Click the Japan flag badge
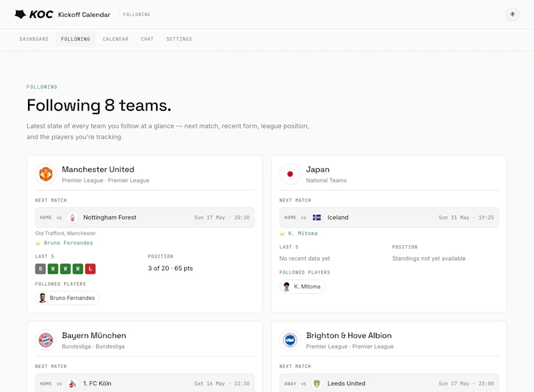 290,174
